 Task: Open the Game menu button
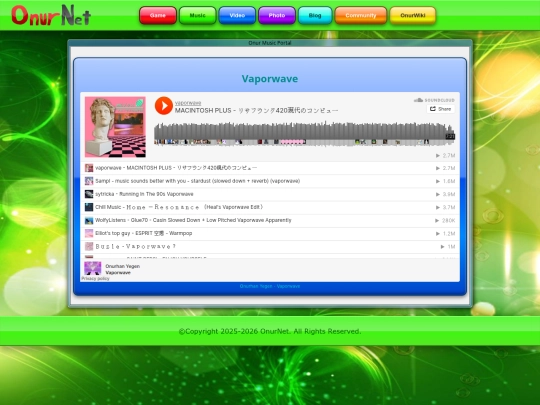[158, 15]
